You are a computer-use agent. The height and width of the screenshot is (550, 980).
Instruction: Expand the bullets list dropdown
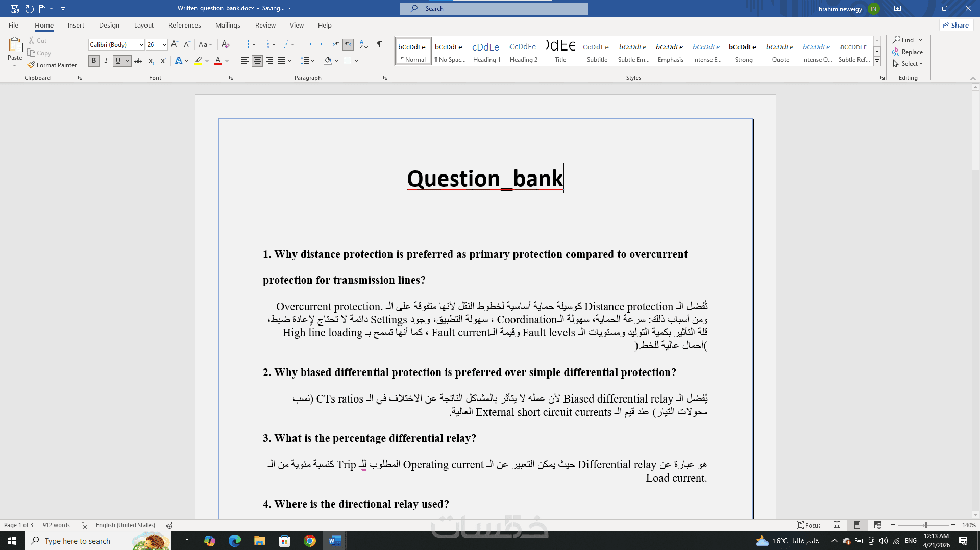254,44
